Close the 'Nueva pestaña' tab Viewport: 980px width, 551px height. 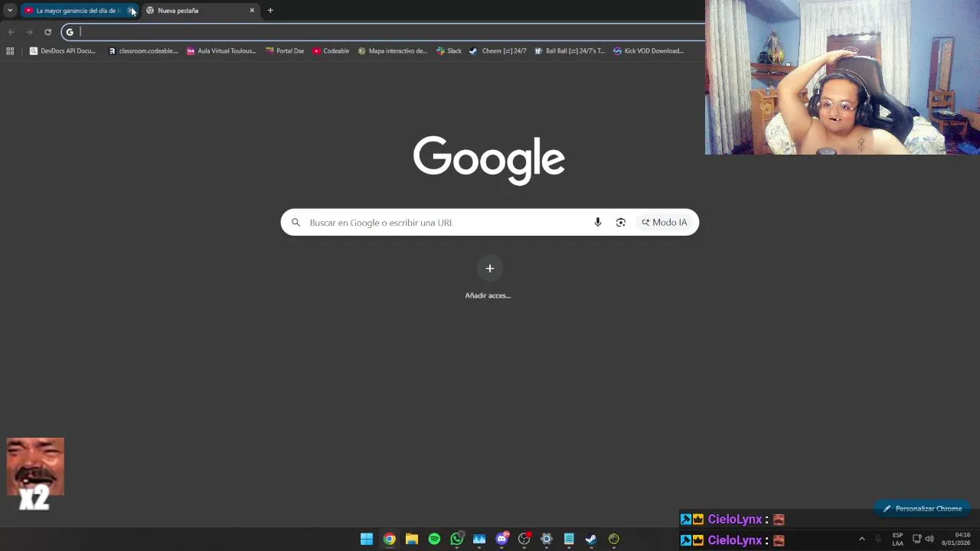252,11
